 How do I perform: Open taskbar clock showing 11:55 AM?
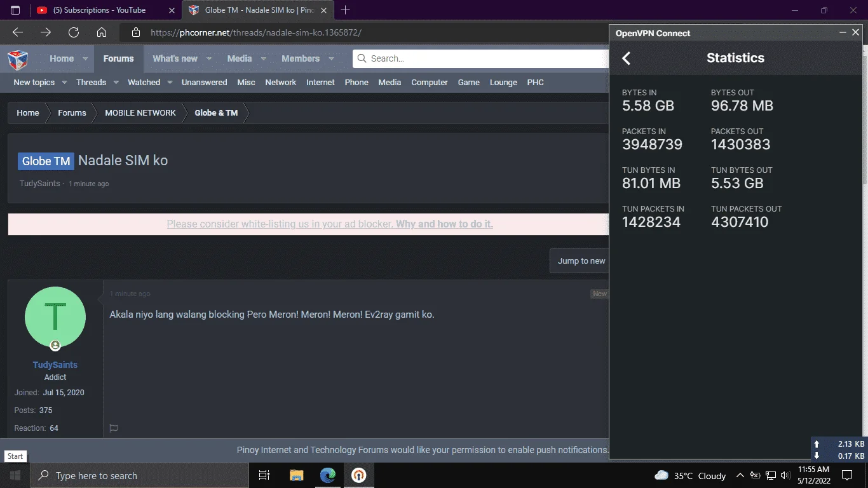813,475
